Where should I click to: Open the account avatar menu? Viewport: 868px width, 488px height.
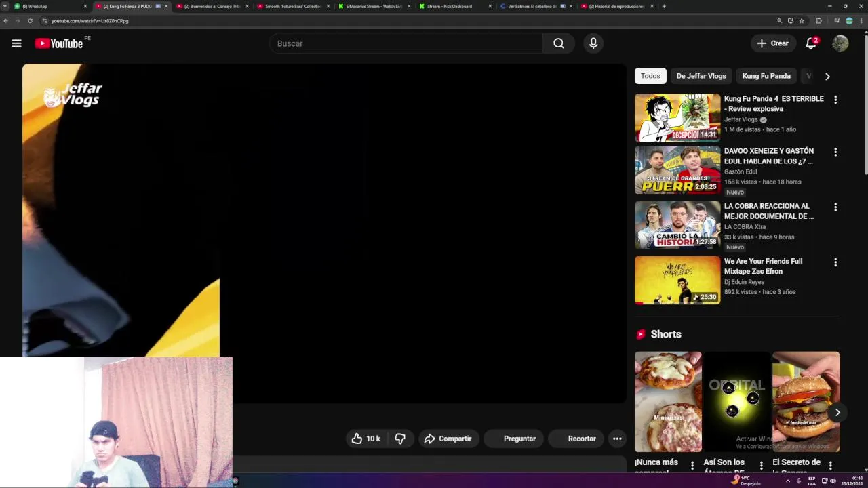point(840,43)
